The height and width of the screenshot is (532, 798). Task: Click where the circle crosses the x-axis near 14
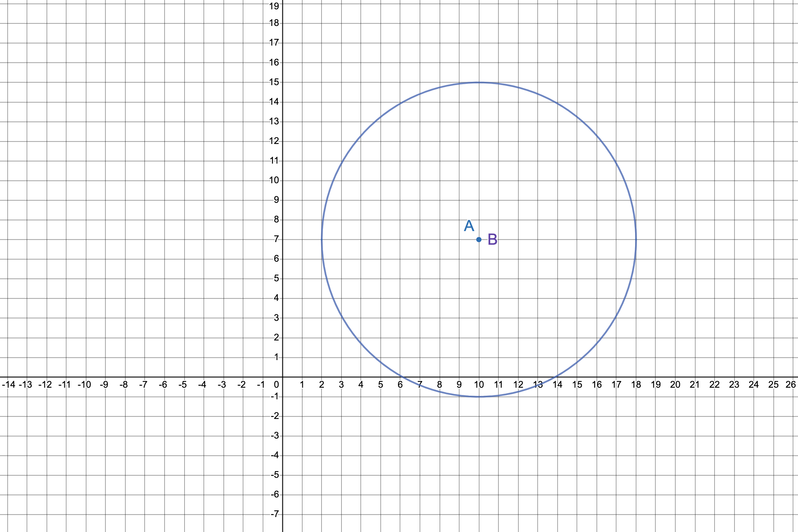tap(555, 377)
